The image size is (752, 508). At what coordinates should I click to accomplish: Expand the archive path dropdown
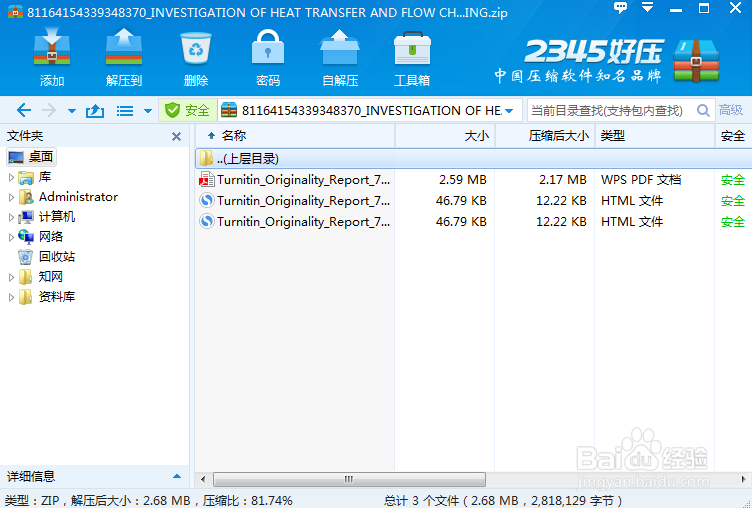point(510,111)
